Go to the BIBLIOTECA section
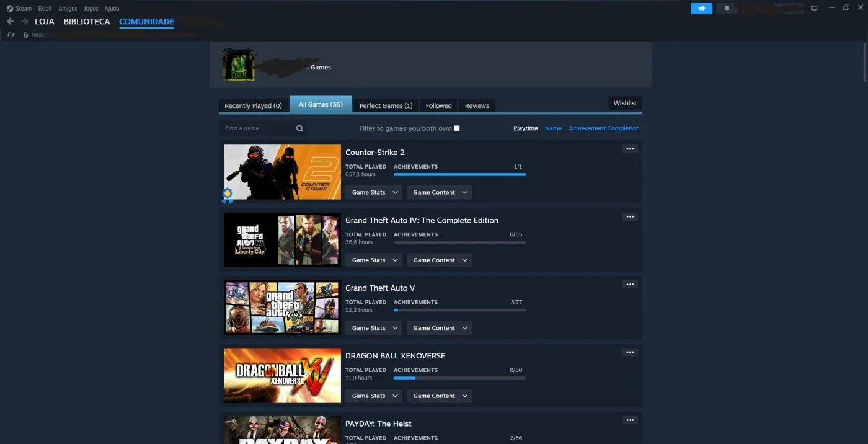Screen dimensions: 868x444 [x=87, y=22]
